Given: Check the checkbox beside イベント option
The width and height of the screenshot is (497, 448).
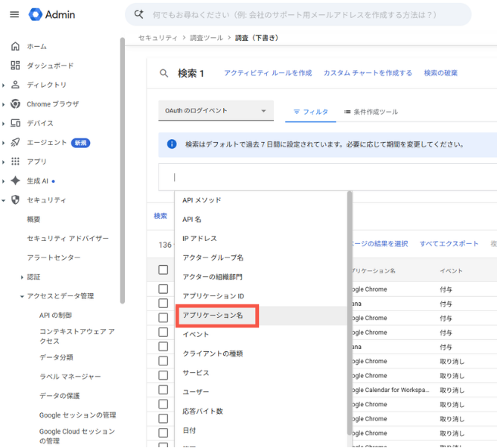Looking at the screenshot, I should (163, 332).
